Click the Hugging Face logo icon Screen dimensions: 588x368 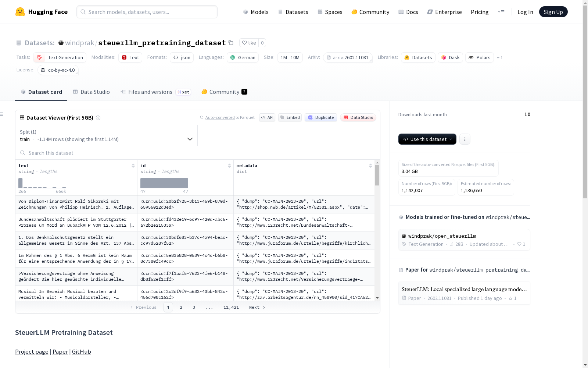(20, 12)
